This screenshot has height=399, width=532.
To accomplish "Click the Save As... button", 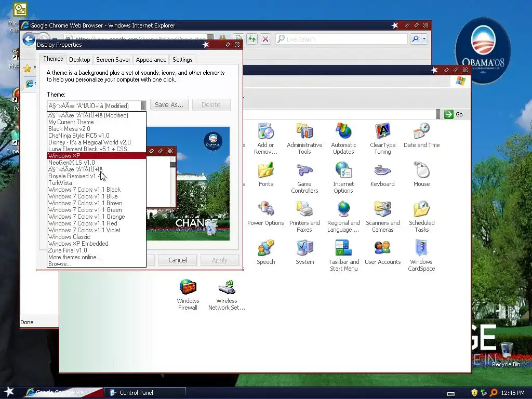I will (169, 105).
